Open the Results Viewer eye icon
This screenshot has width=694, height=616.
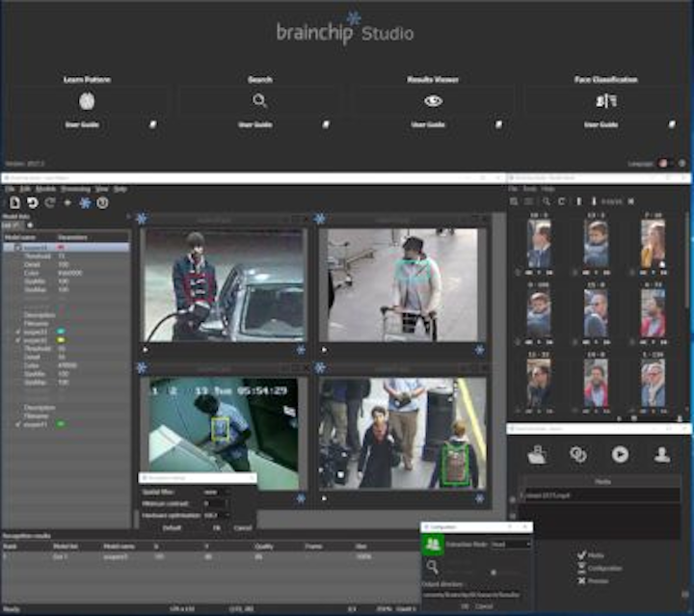coord(433,101)
